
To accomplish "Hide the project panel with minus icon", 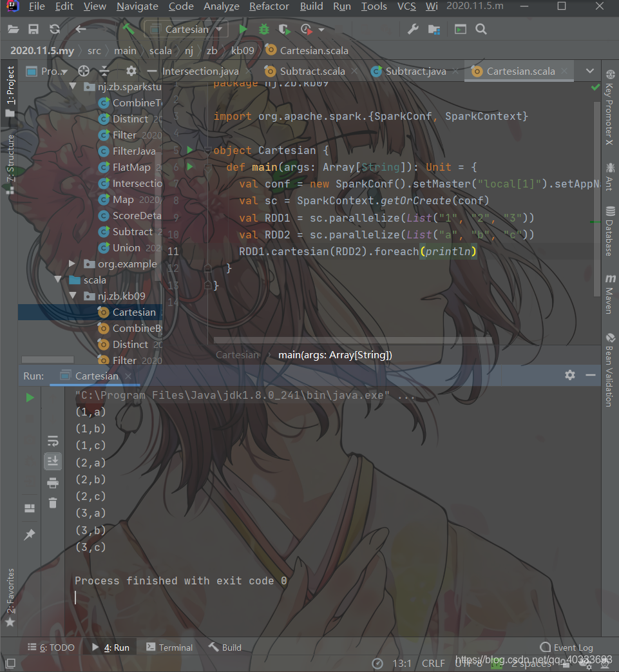I will [x=151, y=71].
